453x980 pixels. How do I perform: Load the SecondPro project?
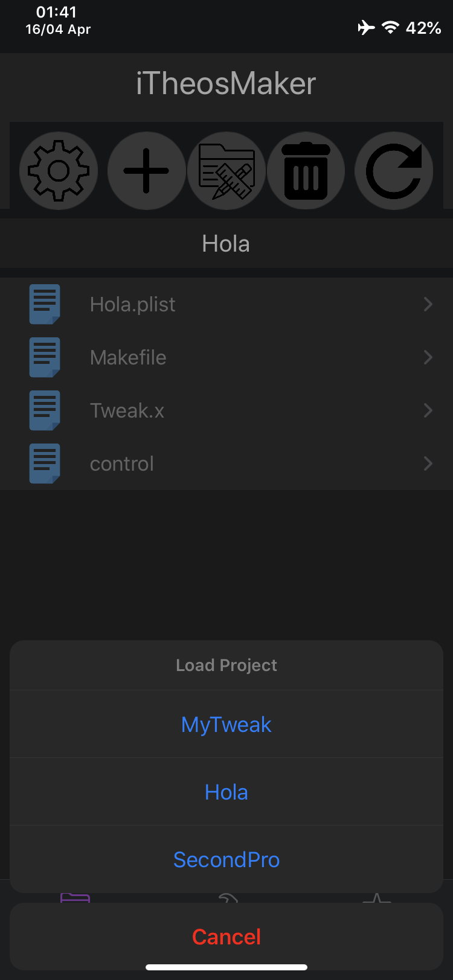226,859
